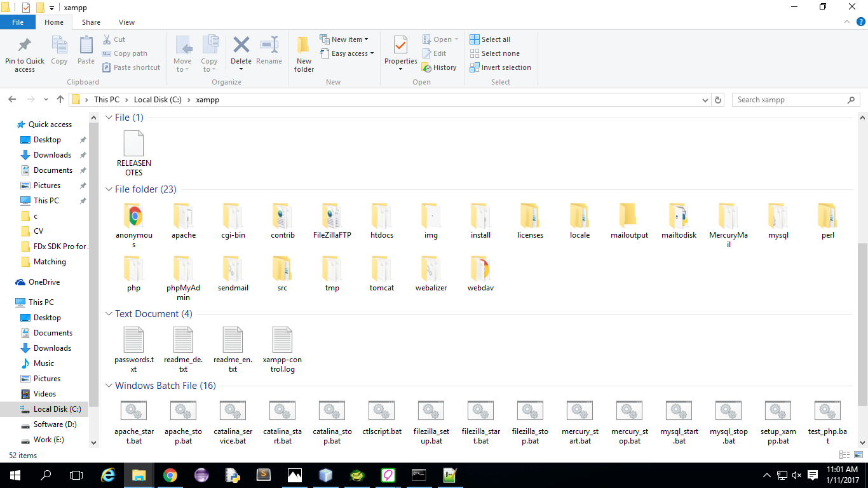The image size is (868, 488).
Task: Click the Up arrow navigation button
Action: tap(60, 99)
